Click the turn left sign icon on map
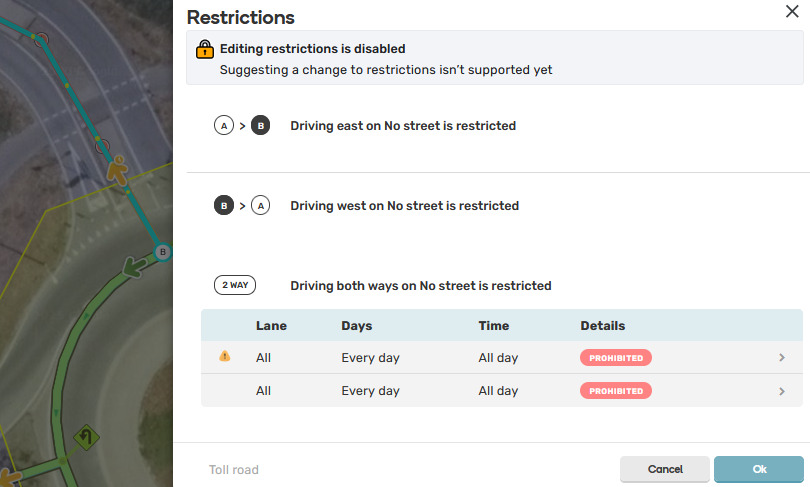 87,437
